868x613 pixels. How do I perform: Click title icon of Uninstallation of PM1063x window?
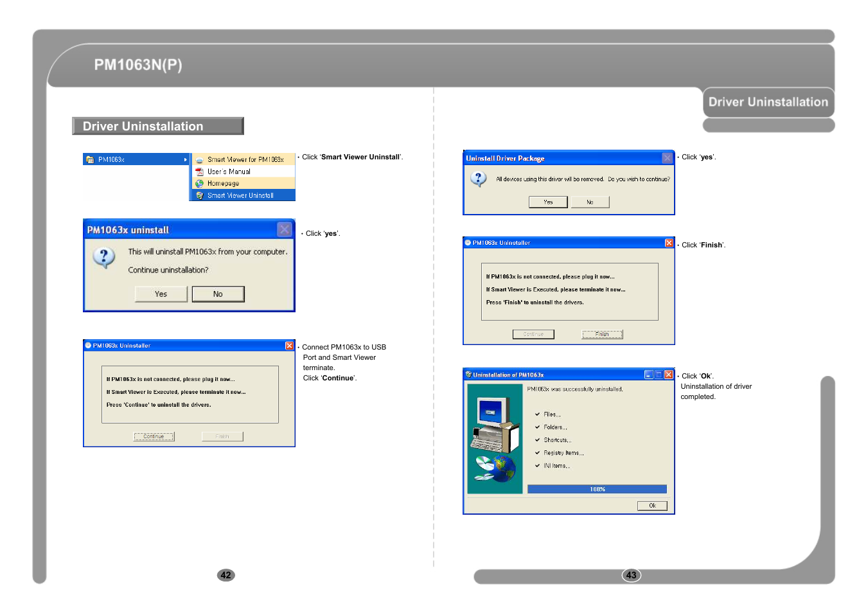tap(468, 375)
